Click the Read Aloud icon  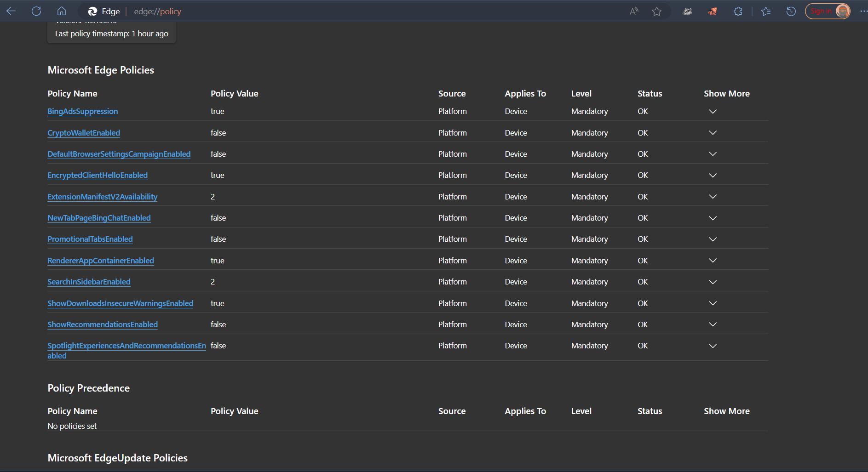[634, 11]
